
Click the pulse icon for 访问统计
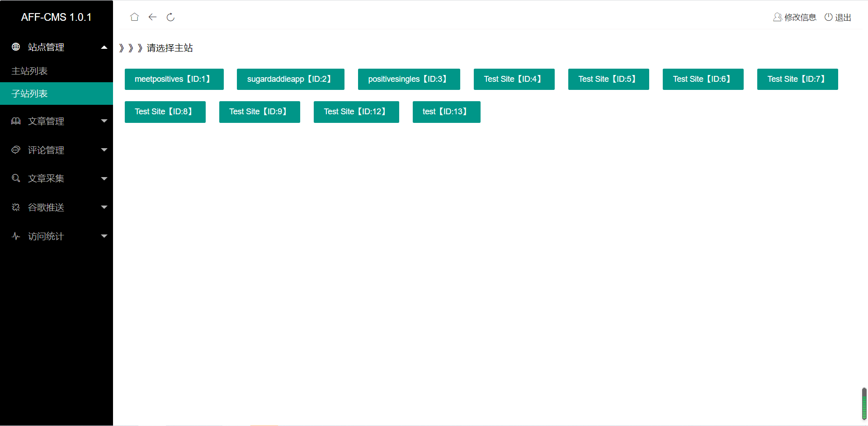(x=16, y=236)
